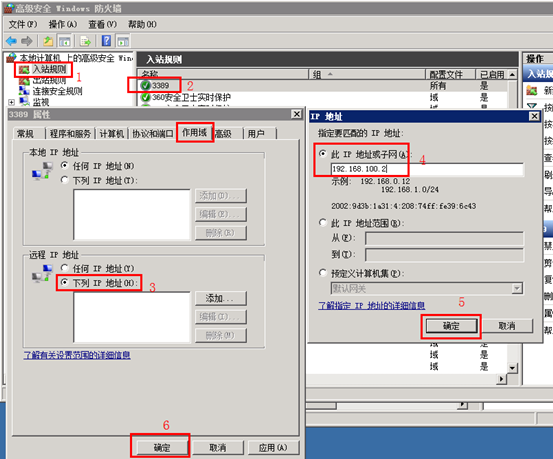Switch to the 作用域 tab
The height and width of the screenshot is (459, 553).
pos(194,133)
